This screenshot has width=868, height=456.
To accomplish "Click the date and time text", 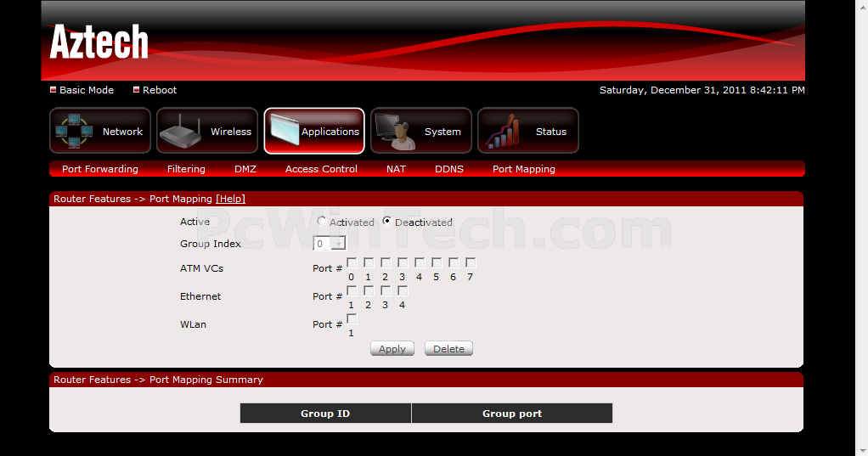I will pyautogui.click(x=702, y=90).
